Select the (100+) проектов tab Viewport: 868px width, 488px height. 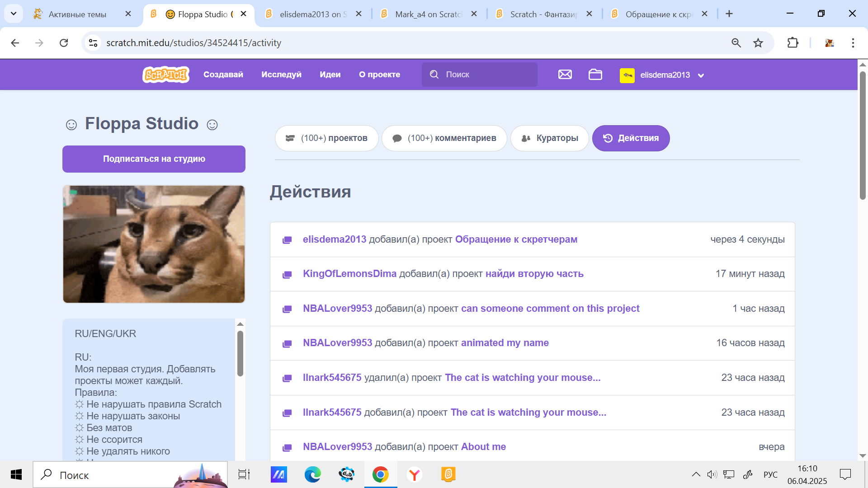click(x=326, y=138)
